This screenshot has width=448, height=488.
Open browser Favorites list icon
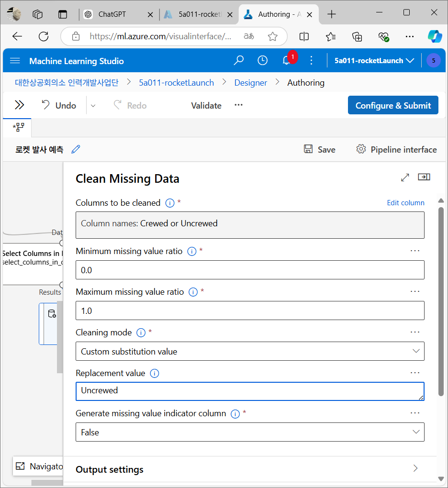331,36
